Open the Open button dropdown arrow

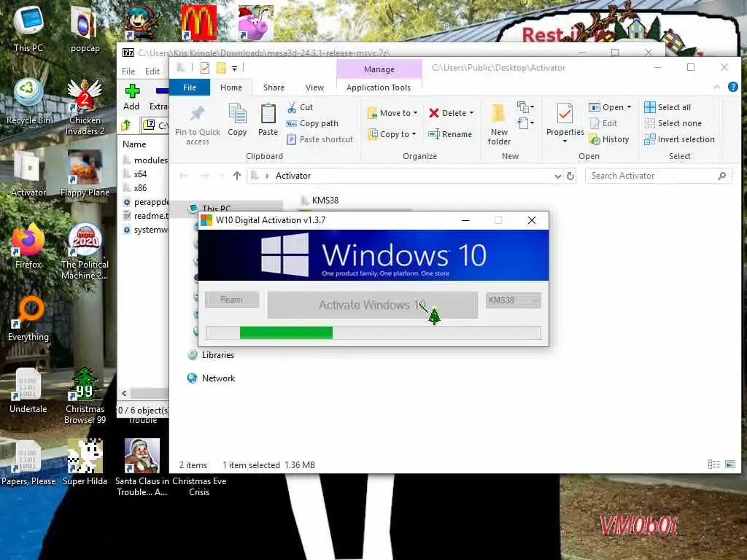pos(629,107)
